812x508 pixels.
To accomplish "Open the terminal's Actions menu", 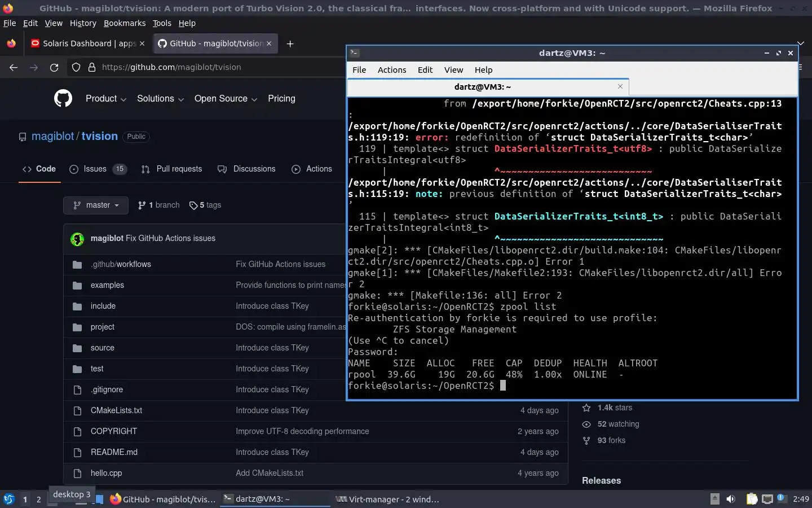I will click(x=392, y=70).
